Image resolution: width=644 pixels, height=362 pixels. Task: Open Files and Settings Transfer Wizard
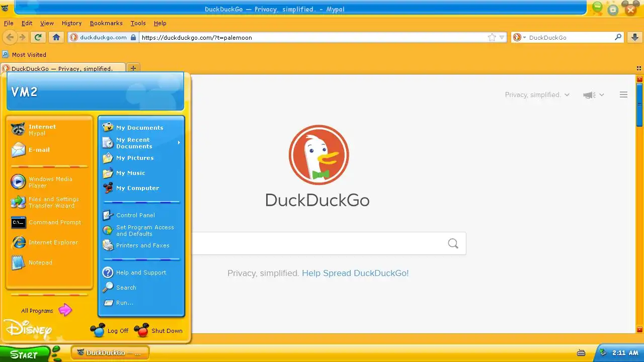tap(49, 202)
